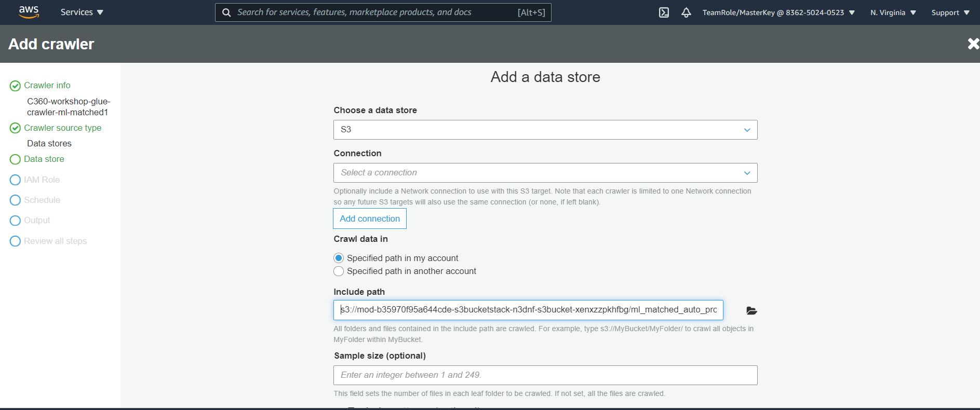Click the Add connection button

[369, 218]
